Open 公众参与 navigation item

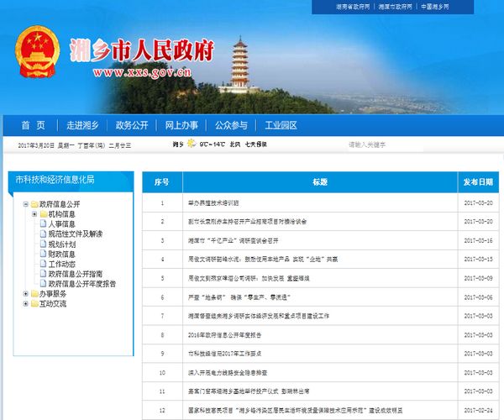231,125
